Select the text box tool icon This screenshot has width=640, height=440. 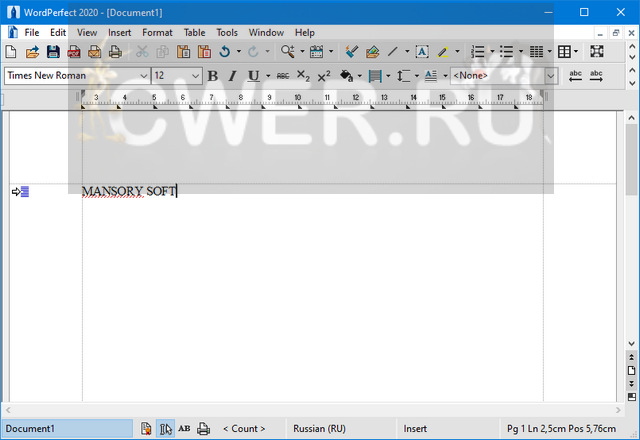click(x=422, y=51)
